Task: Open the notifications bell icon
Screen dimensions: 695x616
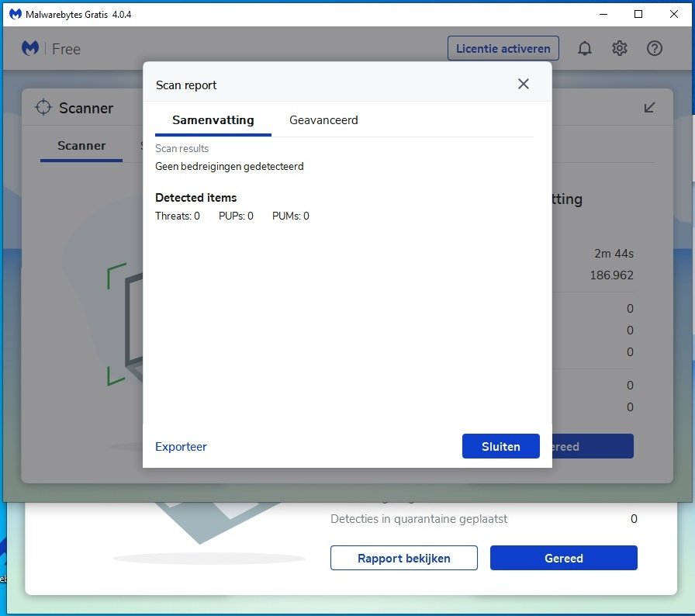Action: (585, 48)
